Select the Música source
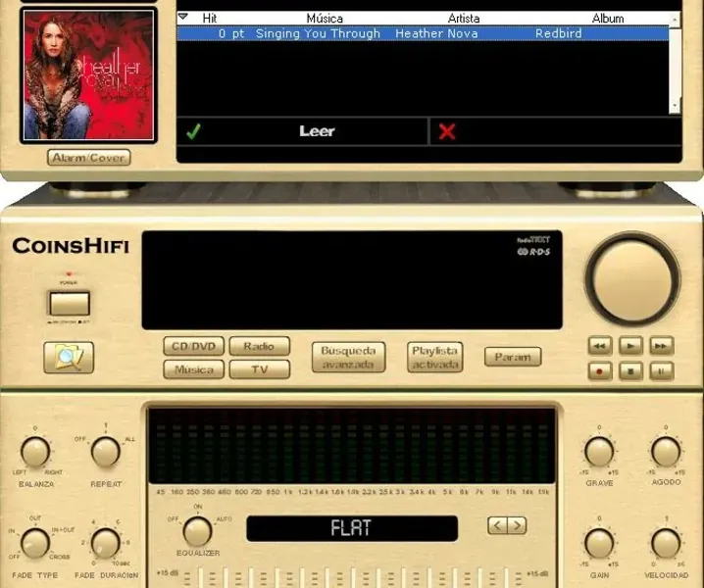The height and width of the screenshot is (588, 704). (x=193, y=369)
